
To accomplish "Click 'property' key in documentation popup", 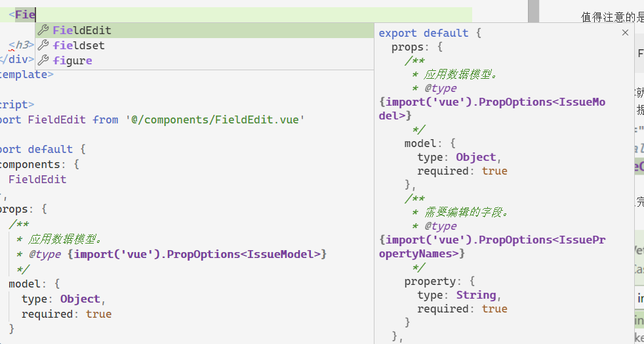I will coord(430,281).
